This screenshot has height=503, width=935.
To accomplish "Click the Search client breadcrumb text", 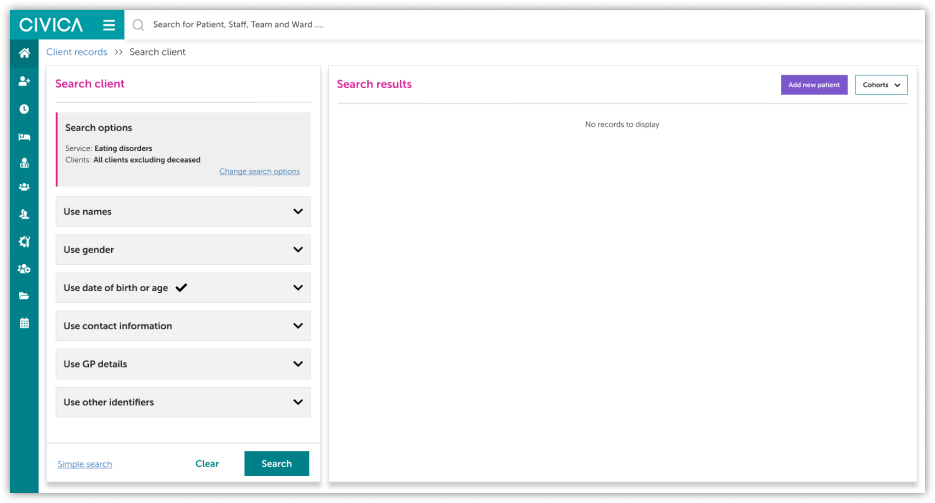I will click(x=157, y=52).
